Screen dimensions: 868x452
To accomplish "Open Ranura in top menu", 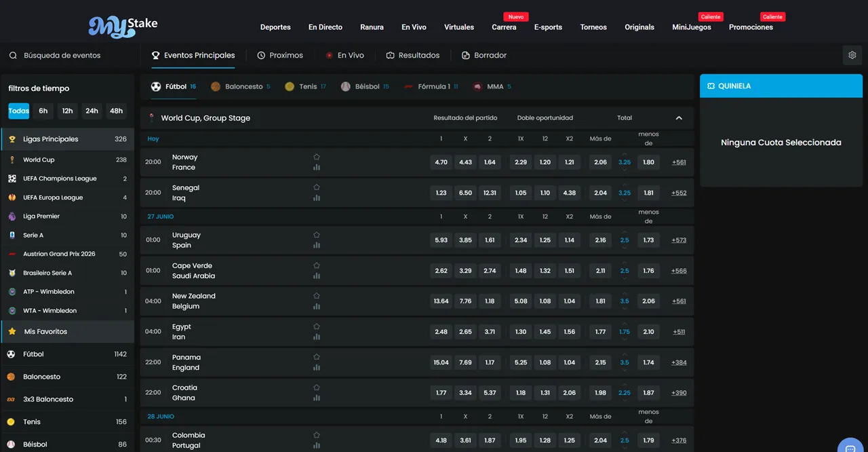I will point(372,27).
